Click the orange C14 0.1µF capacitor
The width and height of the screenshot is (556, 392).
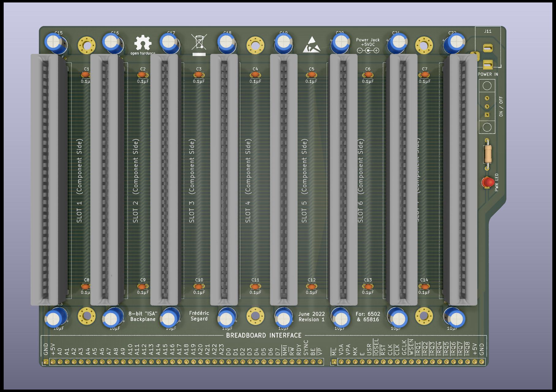(424, 286)
